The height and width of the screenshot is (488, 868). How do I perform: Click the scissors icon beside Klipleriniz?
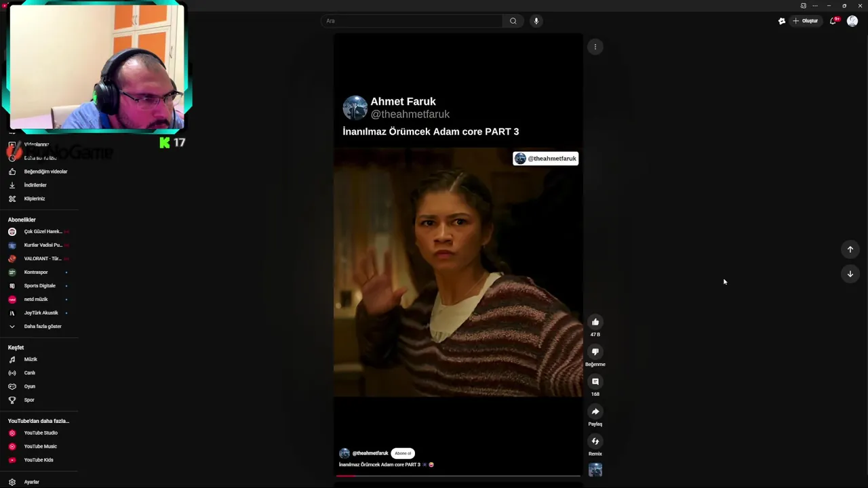[x=12, y=199]
